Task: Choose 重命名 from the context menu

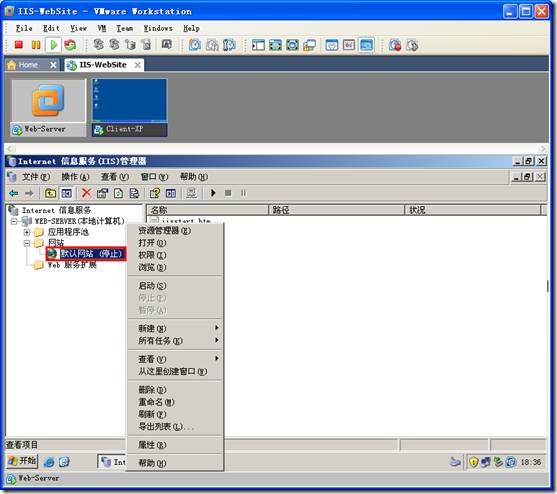Action: 175,402
